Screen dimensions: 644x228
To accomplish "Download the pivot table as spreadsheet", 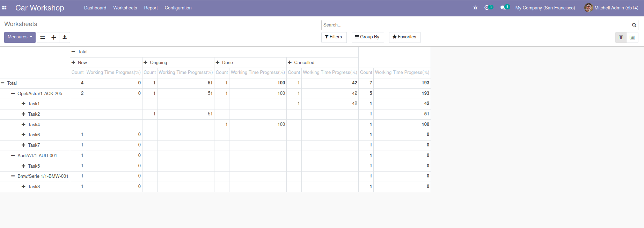I will point(65,37).
